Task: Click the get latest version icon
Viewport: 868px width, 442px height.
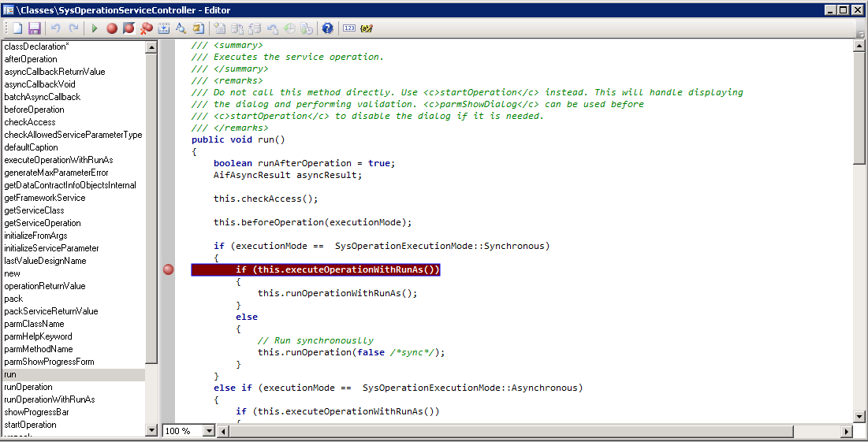Action: [307, 28]
